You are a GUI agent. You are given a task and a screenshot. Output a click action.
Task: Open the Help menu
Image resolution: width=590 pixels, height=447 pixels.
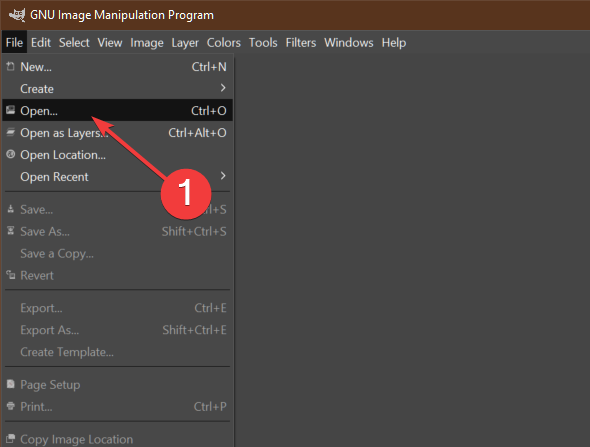click(394, 43)
